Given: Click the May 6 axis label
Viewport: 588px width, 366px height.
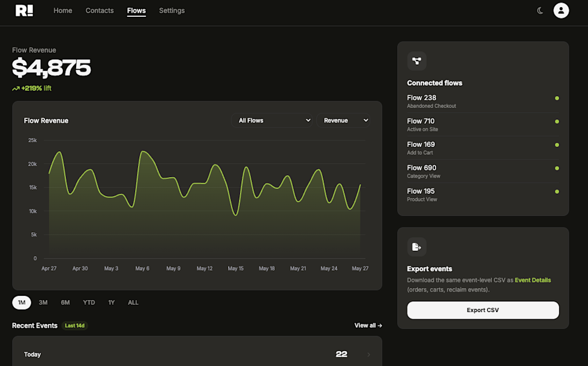Looking at the screenshot, I should click(142, 269).
